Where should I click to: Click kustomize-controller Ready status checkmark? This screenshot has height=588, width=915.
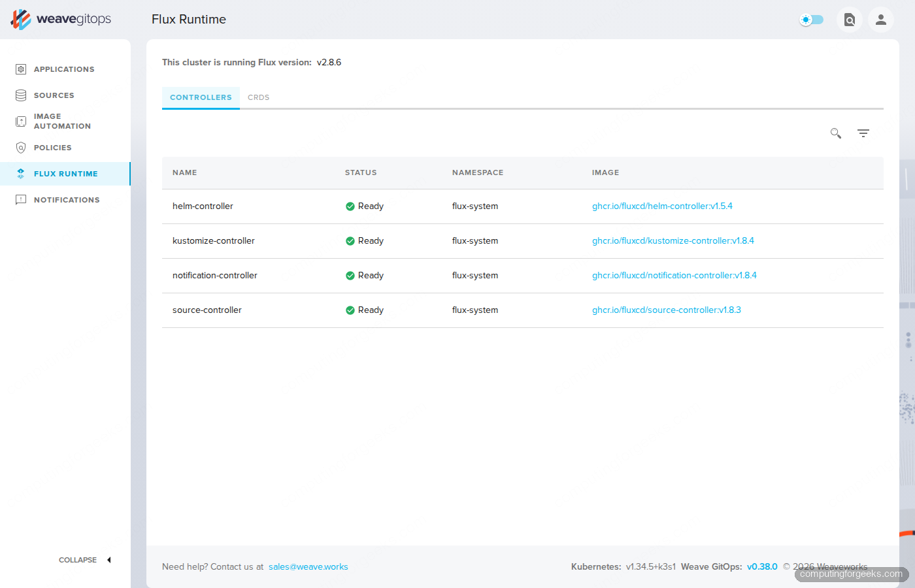pyautogui.click(x=350, y=241)
